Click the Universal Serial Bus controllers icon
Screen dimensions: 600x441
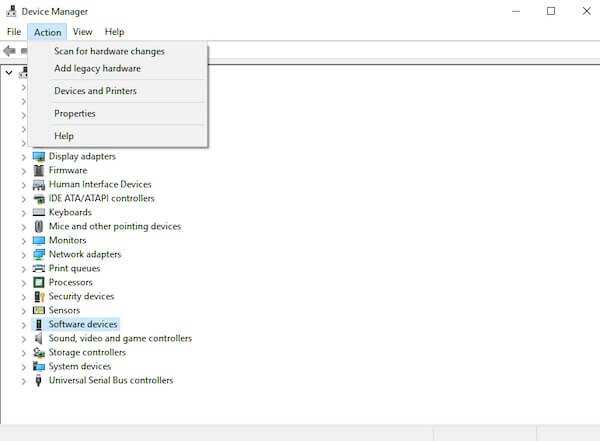point(38,380)
